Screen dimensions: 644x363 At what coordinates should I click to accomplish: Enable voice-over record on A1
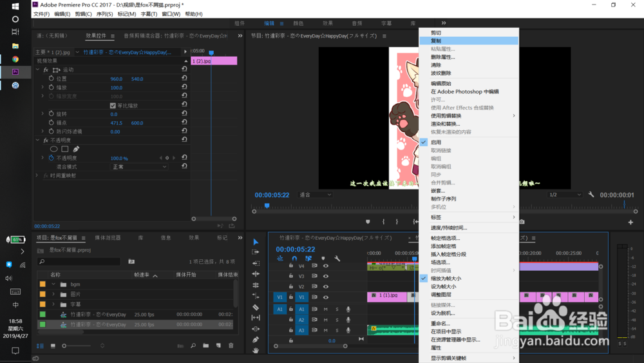(348, 309)
